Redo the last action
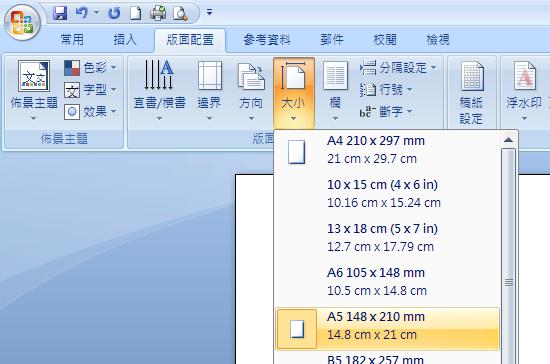550x364 pixels. coord(114,13)
